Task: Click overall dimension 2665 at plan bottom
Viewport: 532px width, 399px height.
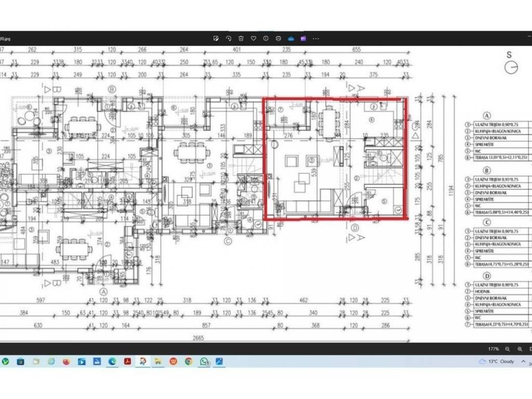Action: [198, 338]
